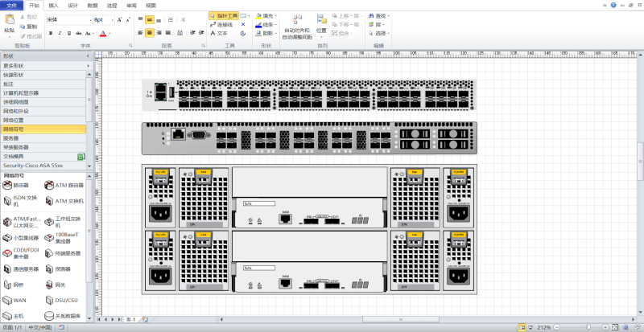Select the WAN shape
This screenshot has width=644, height=332.
(x=14, y=301)
